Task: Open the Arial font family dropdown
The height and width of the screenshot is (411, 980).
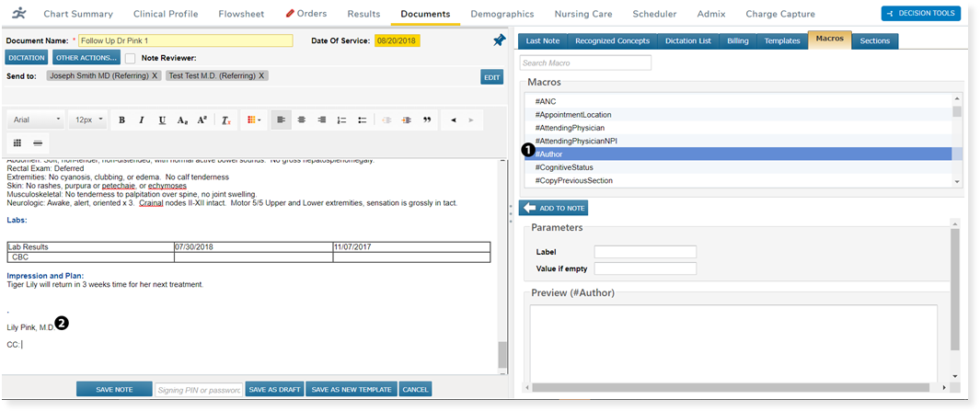Action: [38, 120]
